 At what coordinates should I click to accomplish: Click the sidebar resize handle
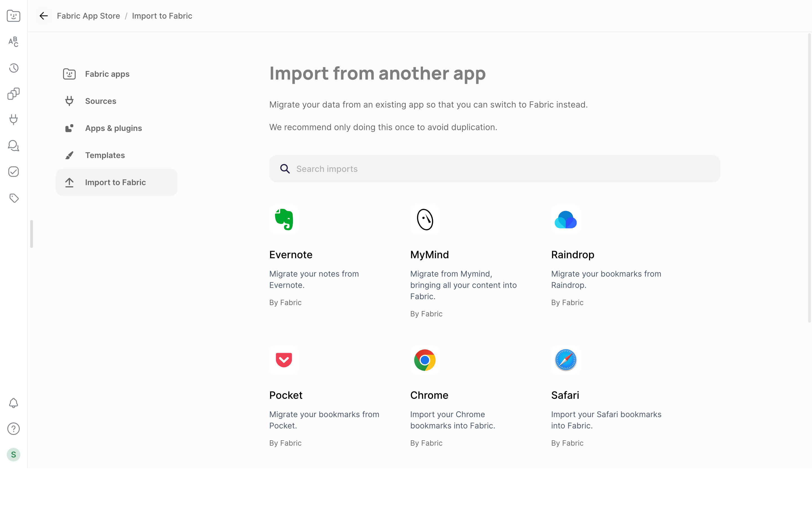(x=32, y=234)
